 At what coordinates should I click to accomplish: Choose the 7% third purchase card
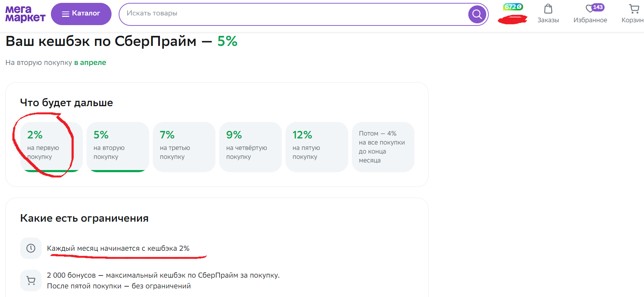(x=184, y=146)
